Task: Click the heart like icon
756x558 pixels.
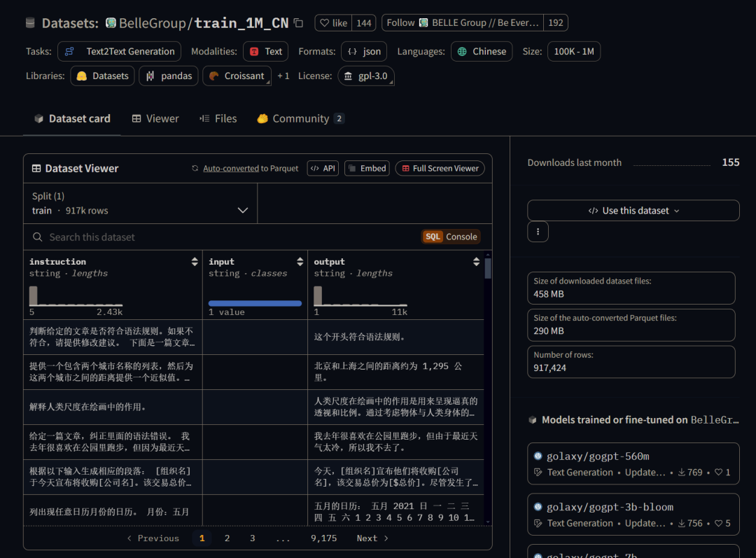Action: (x=325, y=22)
